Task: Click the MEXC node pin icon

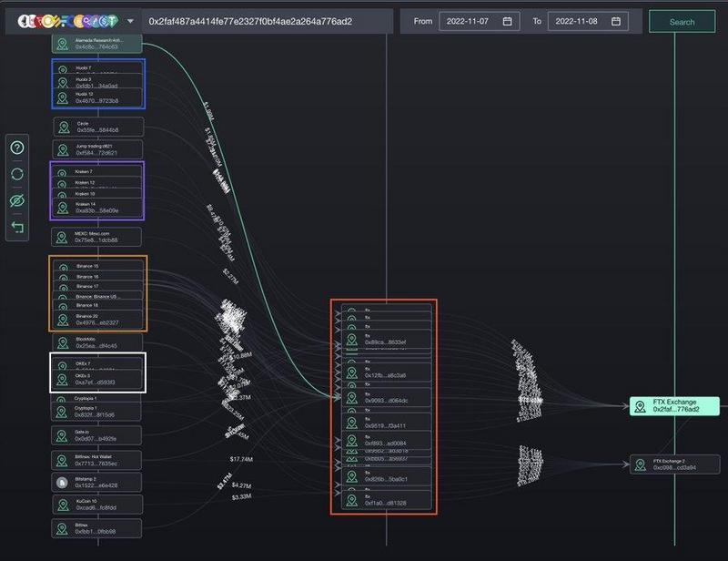Action: (64, 237)
